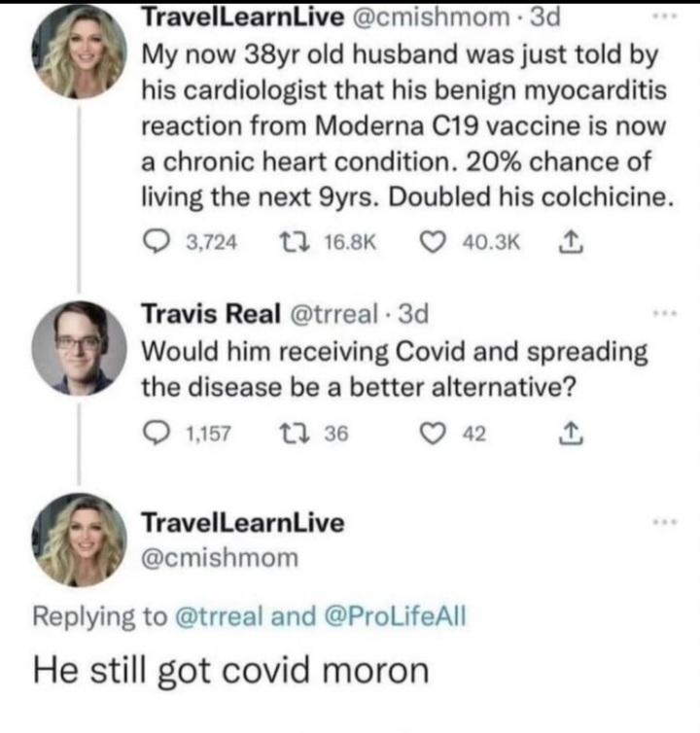Screen dimensions: 700x733
Task: Open TravelLearnLive avatar on the bottom reply
Action: tap(80, 540)
